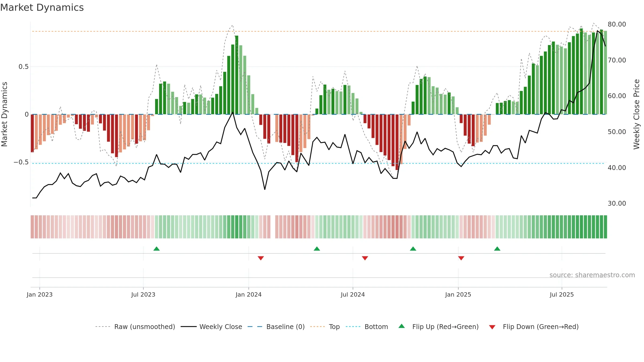The image size is (644, 362).
Task: Click the first red heatmap cell at left end
Action: pyautogui.click(x=32, y=227)
